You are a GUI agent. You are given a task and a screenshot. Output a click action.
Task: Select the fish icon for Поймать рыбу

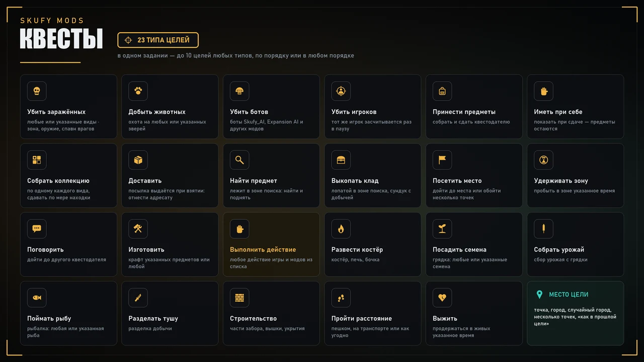[37, 298]
